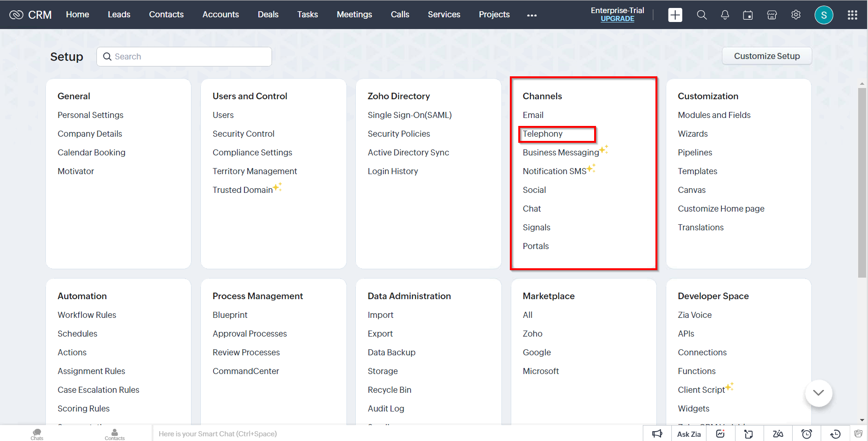The height and width of the screenshot is (441, 868).
Task: Open the Accounts tab
Action: (221, 15)
